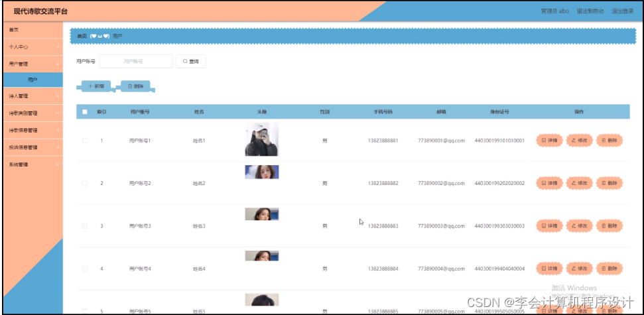The width and height of the screenshot is (644, 315).
Task: Expand 诗歌类别管理 using its arrow
Action: point(58,113)
